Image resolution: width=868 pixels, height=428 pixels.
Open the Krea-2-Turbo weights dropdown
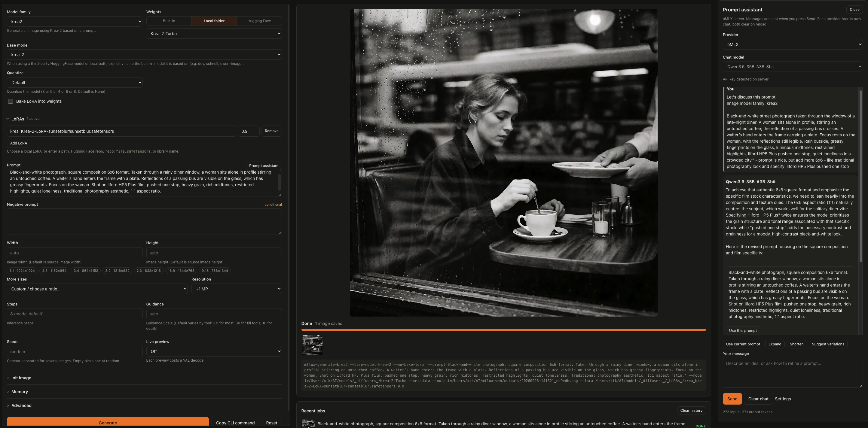tap(214, 34)
